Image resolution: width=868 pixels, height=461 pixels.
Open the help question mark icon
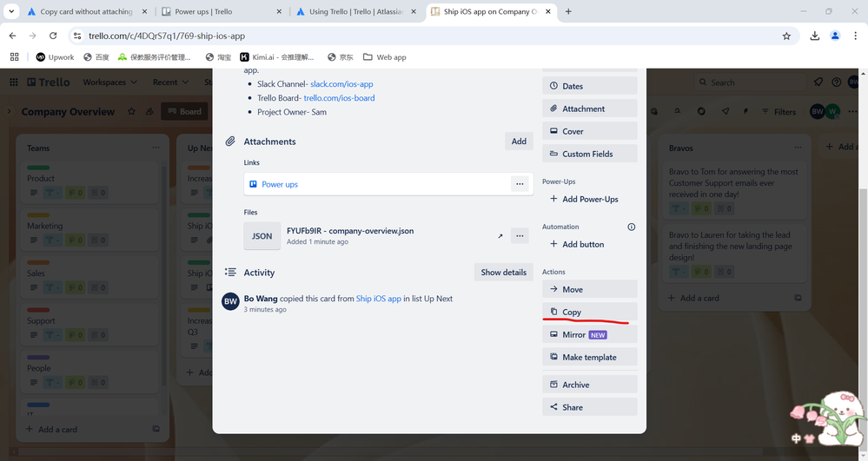coord(837,82)
